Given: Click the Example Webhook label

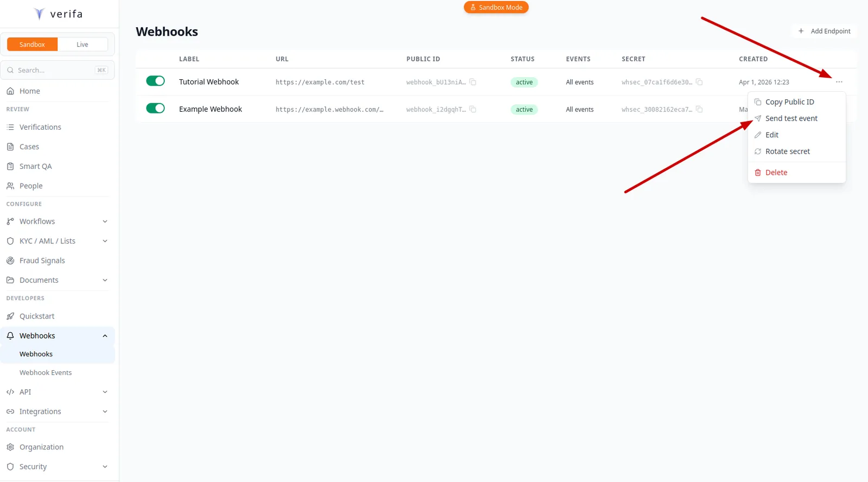Looking at the screenshot, I should coord(210,109).
